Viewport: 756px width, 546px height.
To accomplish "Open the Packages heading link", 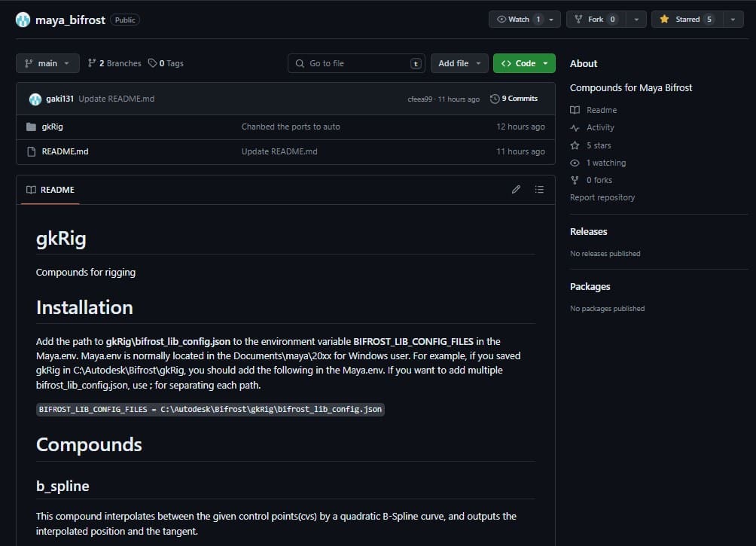I will (590, 286).
